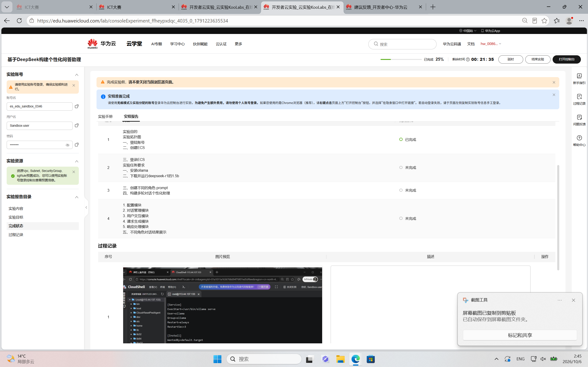
Task: Collapse the left sidebar panel handle
Action: coord(86,207)
